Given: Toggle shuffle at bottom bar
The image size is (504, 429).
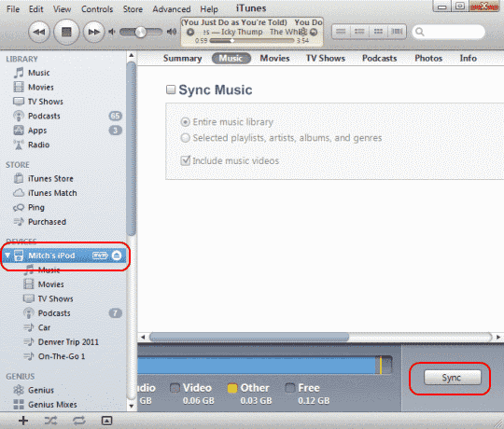Looking at the screenshot, I should (x=50, y=421).
